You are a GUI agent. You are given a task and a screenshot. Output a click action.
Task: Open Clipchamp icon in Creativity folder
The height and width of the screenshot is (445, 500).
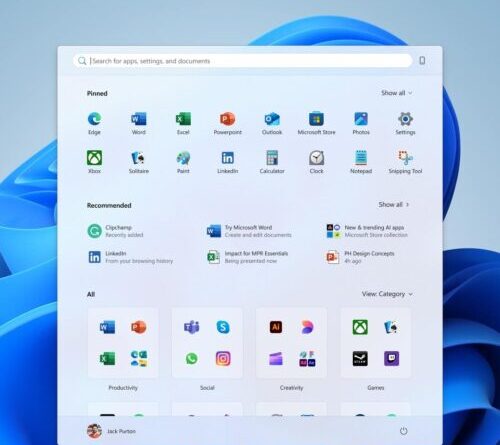coord(276,359)
